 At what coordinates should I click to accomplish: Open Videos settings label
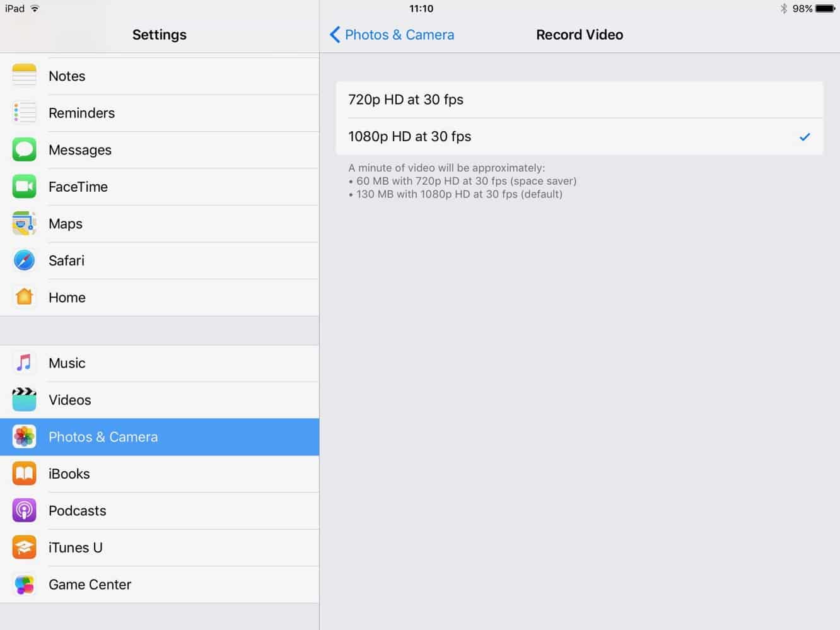70,400
